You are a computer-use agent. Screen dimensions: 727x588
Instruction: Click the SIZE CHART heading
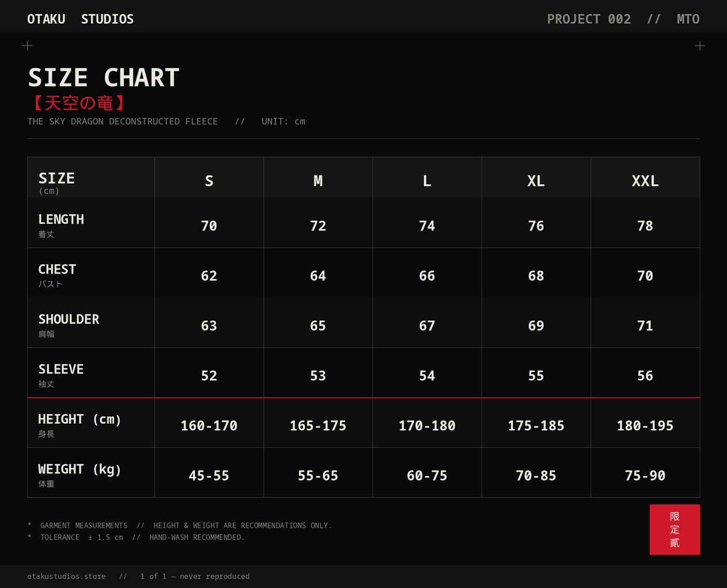pos(104,78)
